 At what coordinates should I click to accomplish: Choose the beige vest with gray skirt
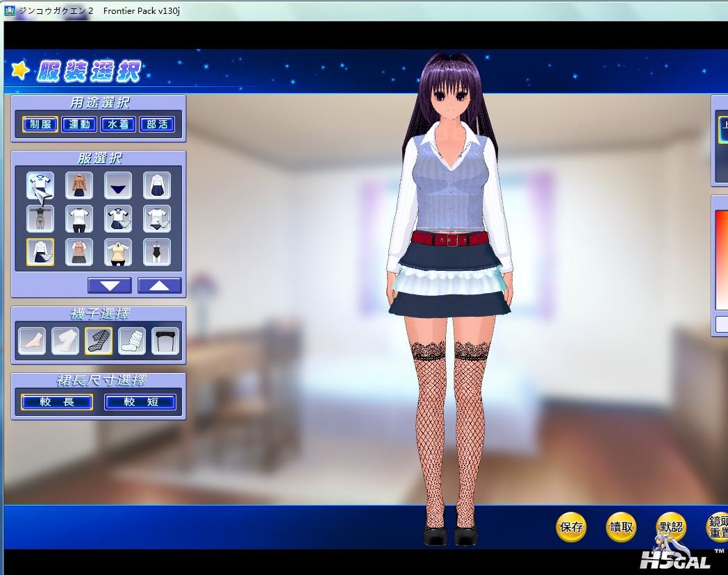coord(79,252)
